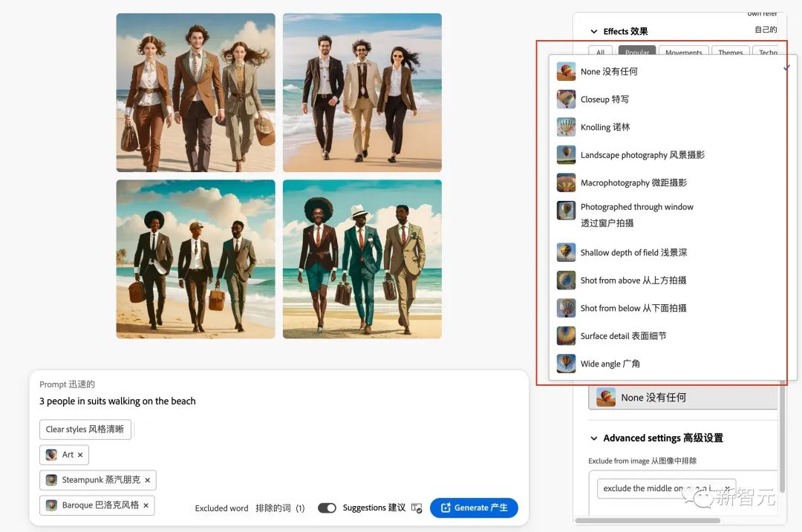Toggle the Suggestions switch
The image size is (802, 532).
[327, 508]
